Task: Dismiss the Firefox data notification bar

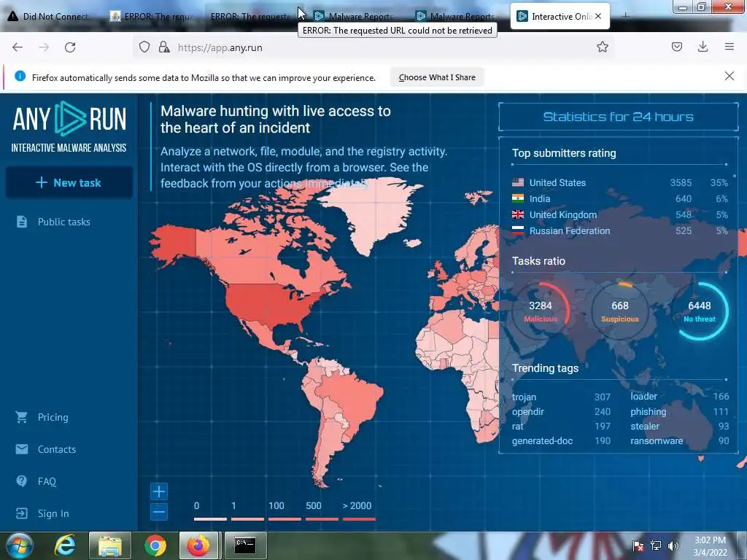Action: [x=729, y=76]
